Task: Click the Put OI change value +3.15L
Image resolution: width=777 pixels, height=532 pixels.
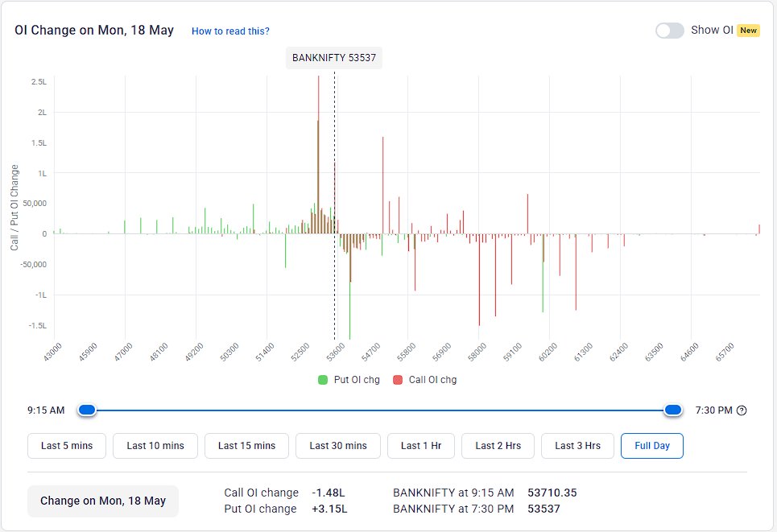Action: 329,509
